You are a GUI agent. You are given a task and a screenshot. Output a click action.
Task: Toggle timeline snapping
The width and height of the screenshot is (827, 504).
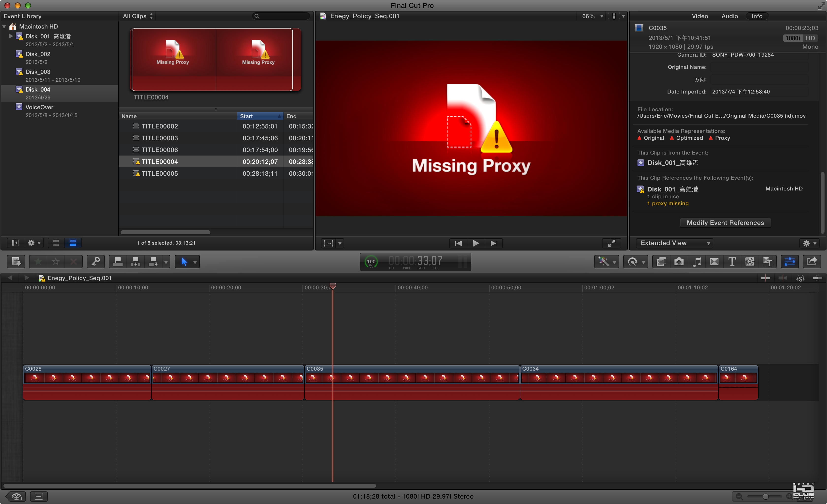(818, 278)
